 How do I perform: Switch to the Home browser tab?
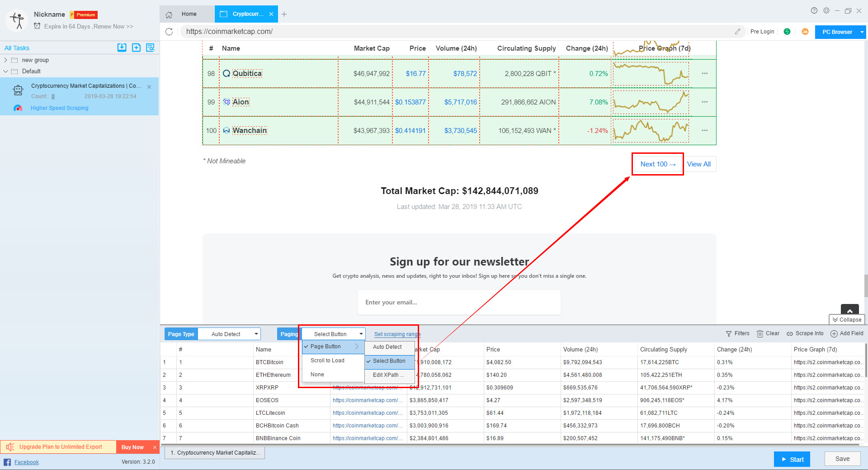[188, 14]
